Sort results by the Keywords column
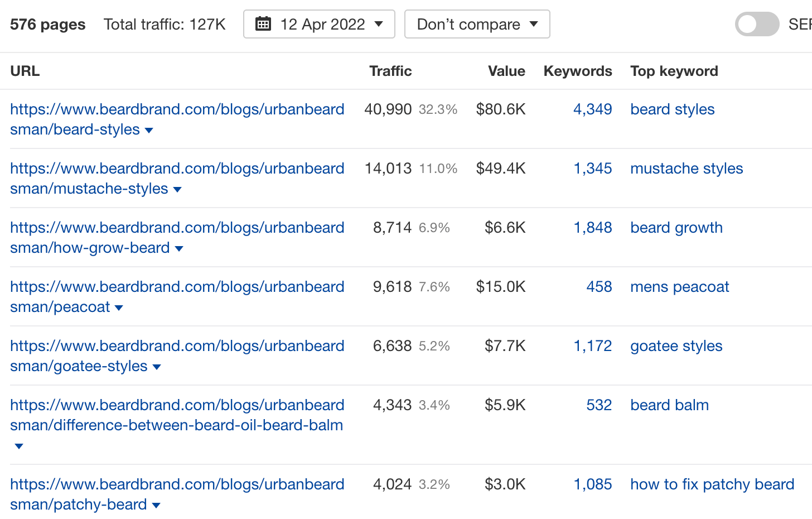This screenshot has height=519, width=812. tap(578, 71)
